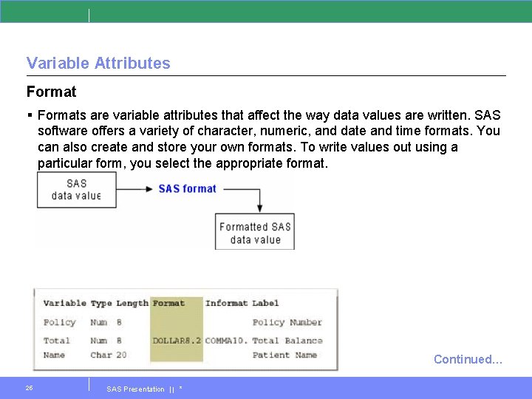Click the 'Policy Number' label cell
The height and width of the screenshot is (399, 532).
pyautogui.click(x=287, y=322)
